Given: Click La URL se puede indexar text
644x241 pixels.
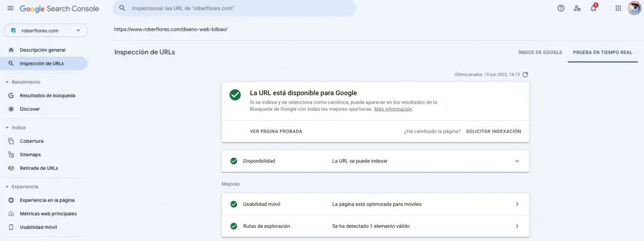Looking at the screenshot, I should pyautogui.click(x=360, y=161).
